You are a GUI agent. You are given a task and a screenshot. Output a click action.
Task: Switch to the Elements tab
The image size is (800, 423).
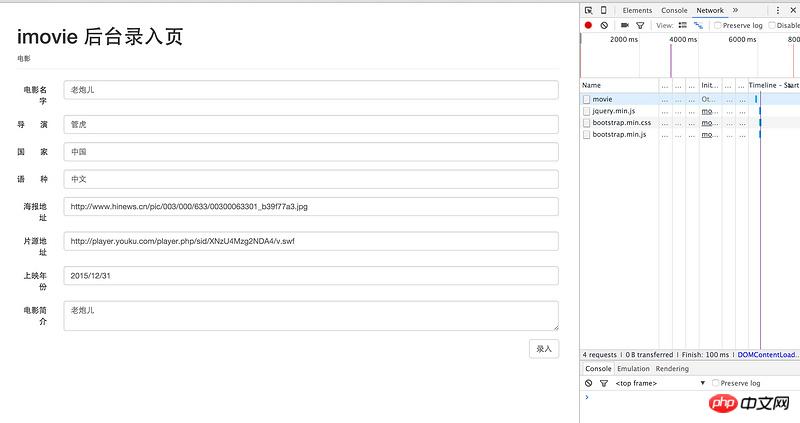click(x=637, y=10)
